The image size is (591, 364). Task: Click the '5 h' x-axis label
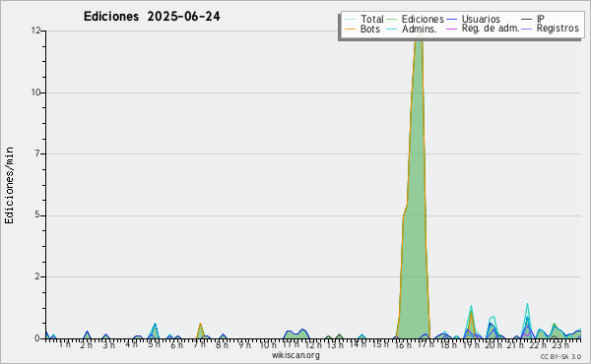(154, 344)
